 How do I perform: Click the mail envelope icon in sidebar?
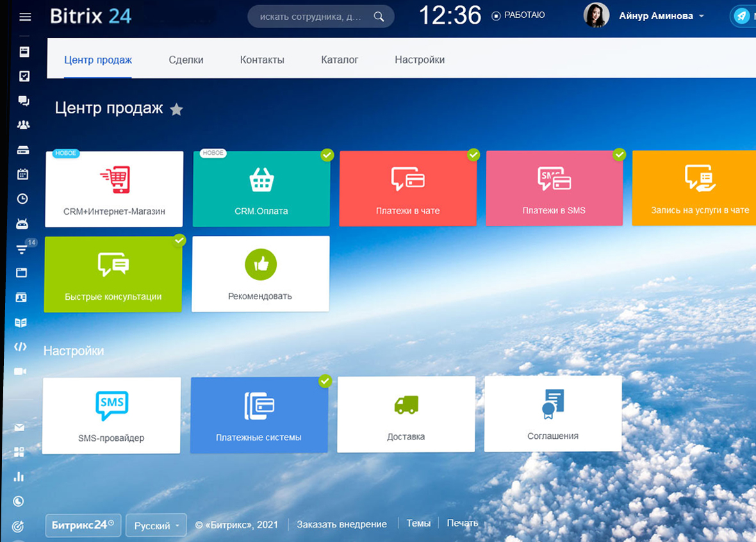tap(19, 428)
